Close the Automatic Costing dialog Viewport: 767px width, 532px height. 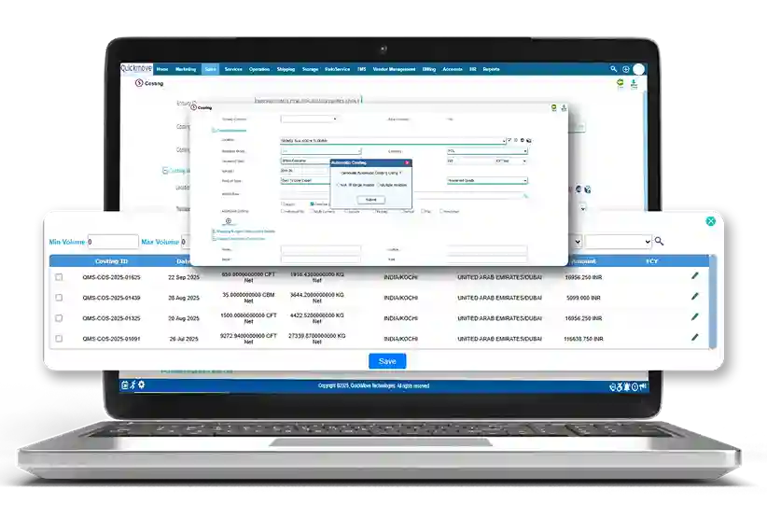tap(407, 162)
